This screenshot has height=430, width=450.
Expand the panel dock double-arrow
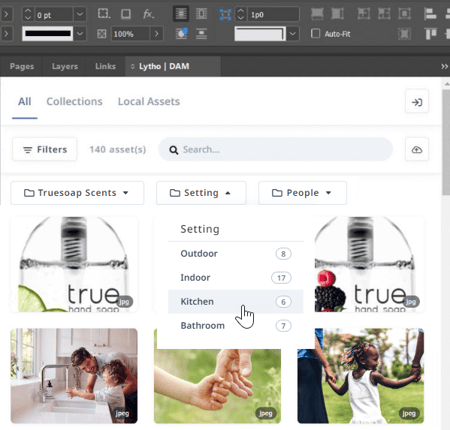click(x=444, y=66)
